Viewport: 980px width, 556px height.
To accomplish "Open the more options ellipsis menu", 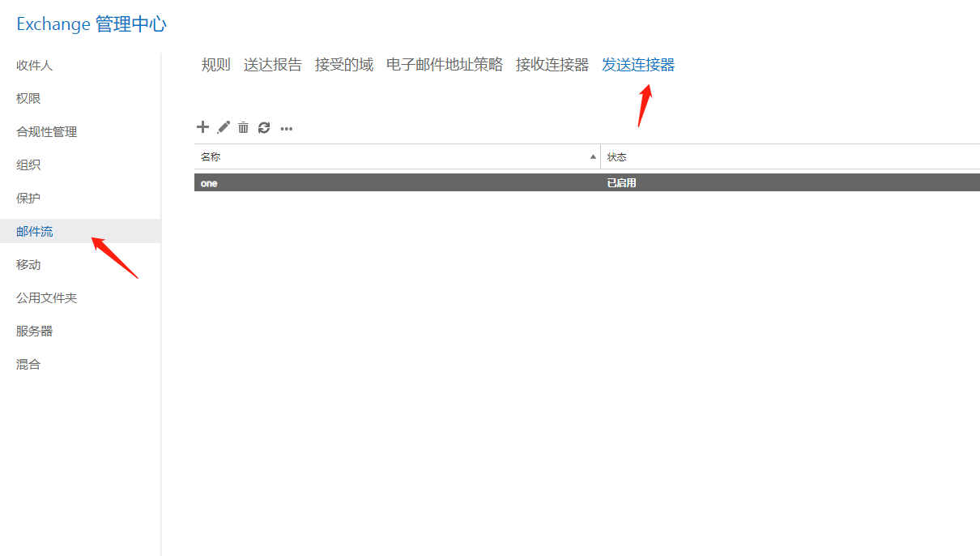I will click(x=286, y=128).
